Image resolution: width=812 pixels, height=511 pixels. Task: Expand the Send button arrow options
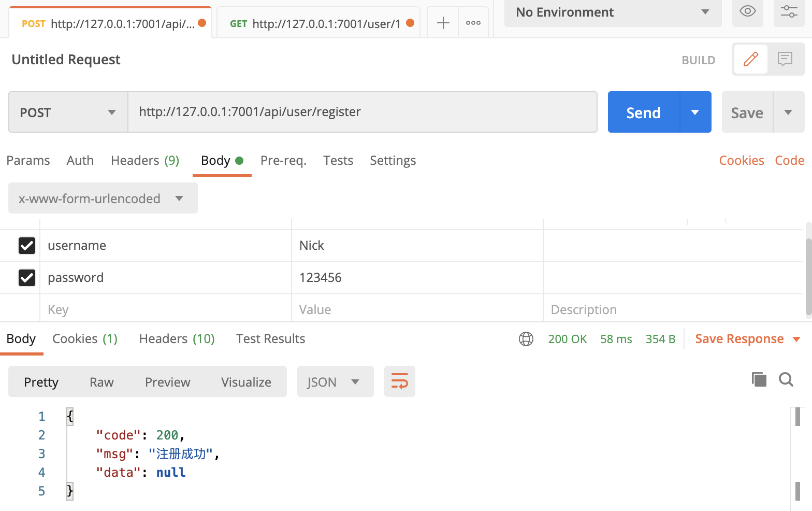click(695, 112)
